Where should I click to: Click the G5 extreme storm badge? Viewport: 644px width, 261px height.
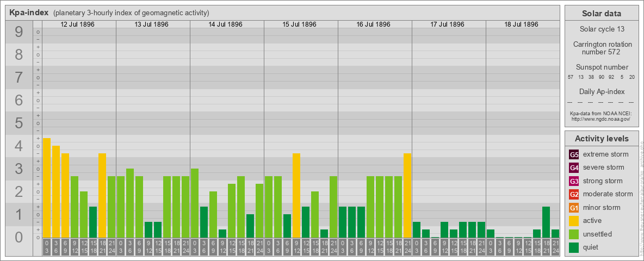[574, 154]
